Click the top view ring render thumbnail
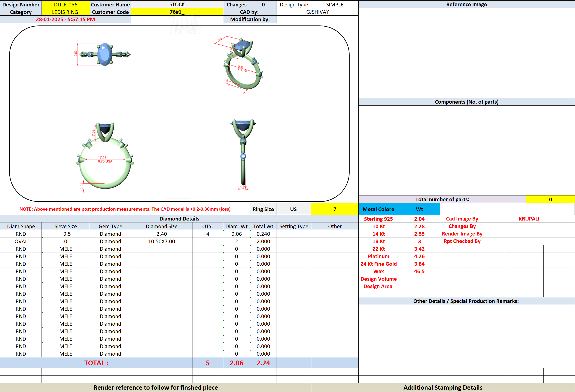This screenshot has height=392, width=575. (103, 54)
